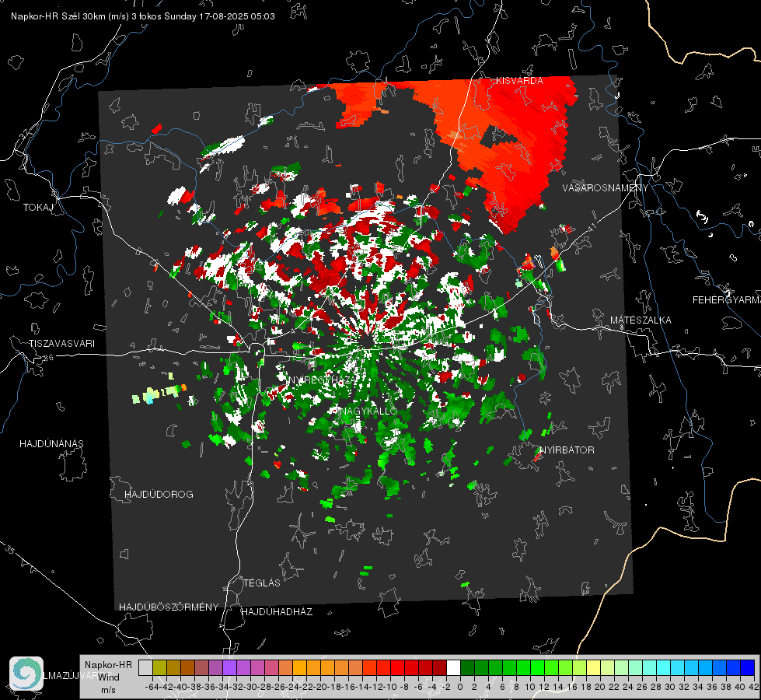Click the pale yellow-cyan echo cluster west of Nyíregyháza
Image resolution: width=761 pixels, height=700 pixels.
point(159,393)
